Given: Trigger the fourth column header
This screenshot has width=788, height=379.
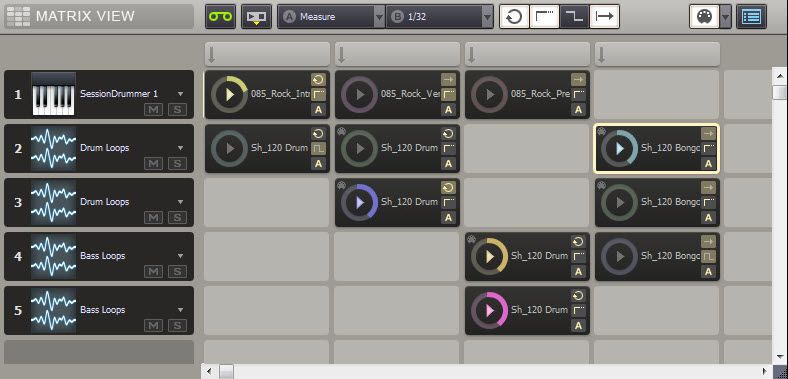Looking at the screenshot, I should click(x=657, y=54).
